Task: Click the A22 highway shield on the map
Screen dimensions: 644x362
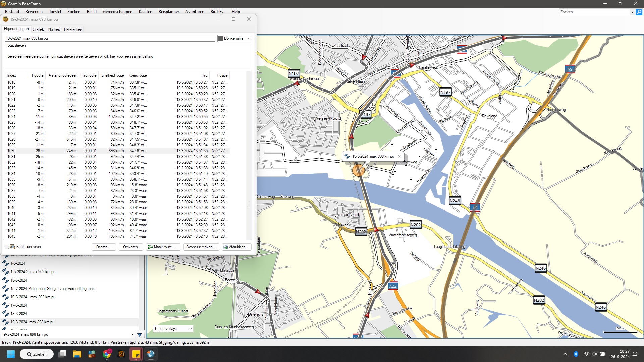Action: (393, 286)
